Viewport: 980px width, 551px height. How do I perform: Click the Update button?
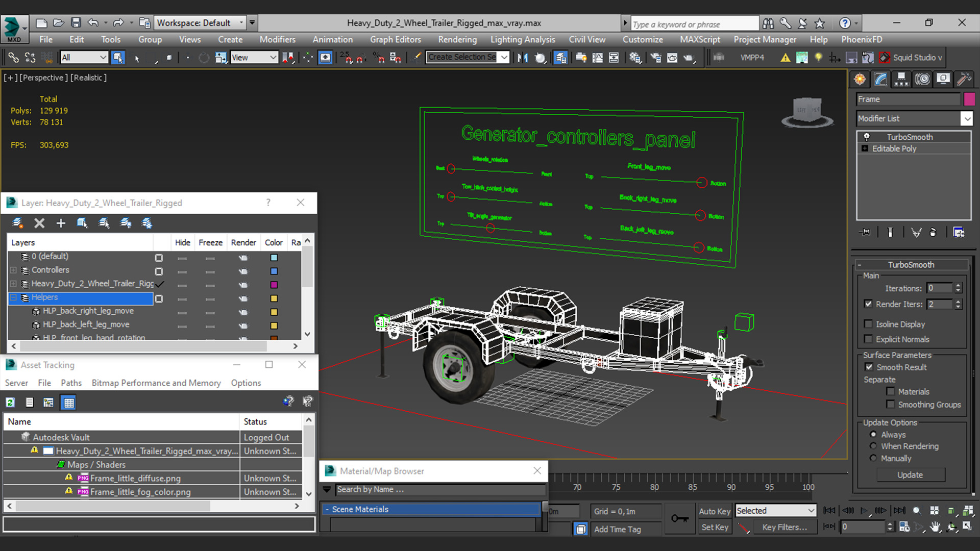tap(910, 474)
